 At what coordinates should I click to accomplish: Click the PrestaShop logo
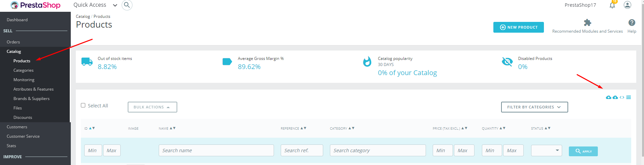click(35, 5)
